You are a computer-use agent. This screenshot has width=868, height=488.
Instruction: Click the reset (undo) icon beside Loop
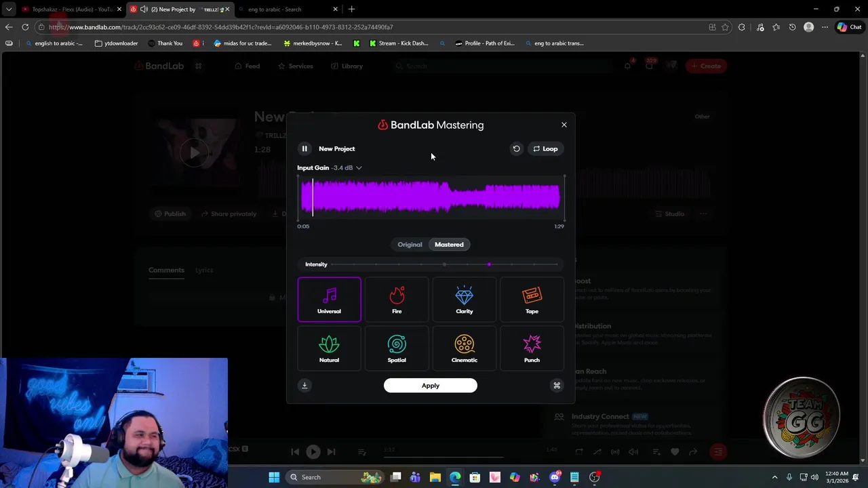click(x=516, y=148)
